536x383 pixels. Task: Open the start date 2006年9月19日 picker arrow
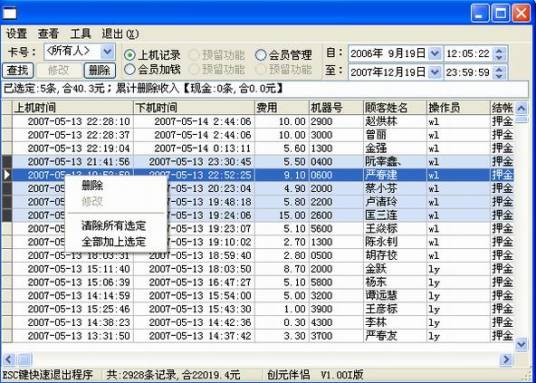click(435, 54)
